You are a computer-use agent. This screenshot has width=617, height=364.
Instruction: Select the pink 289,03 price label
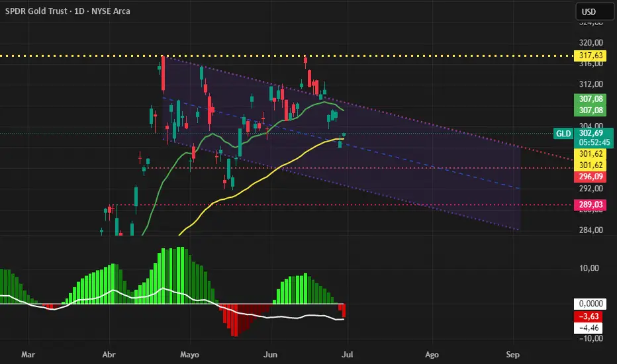[590, 205]
